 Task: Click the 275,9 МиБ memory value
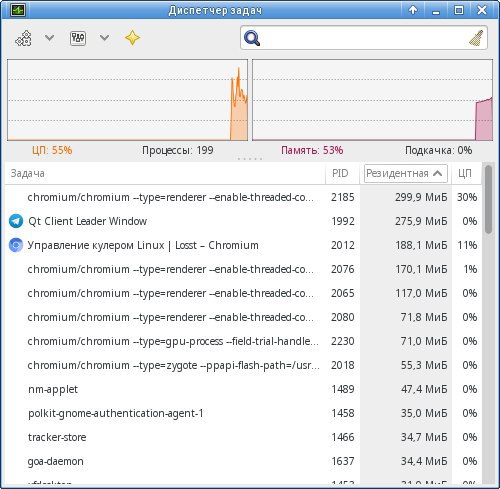click(421, 221)
